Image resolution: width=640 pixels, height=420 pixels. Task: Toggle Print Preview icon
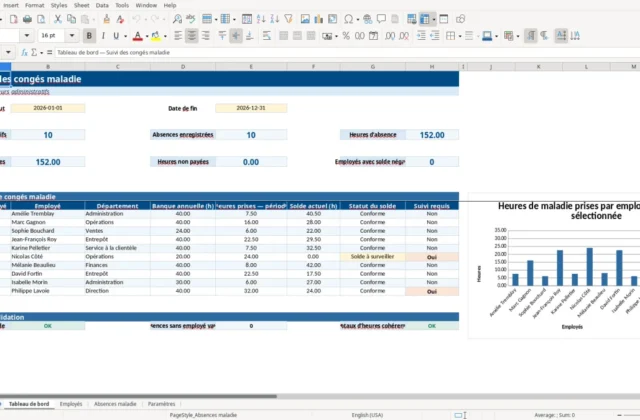[x=41, y=19]
